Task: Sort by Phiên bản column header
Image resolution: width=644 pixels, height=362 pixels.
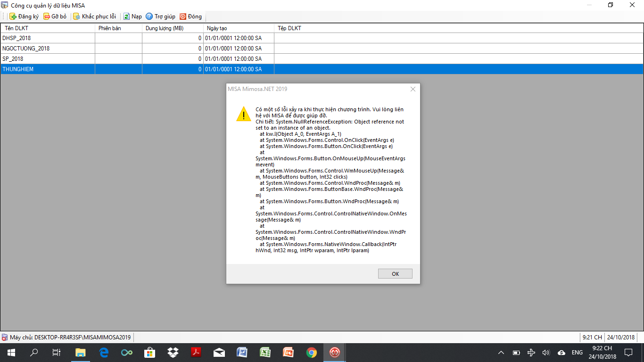Action: click(x=118, y=28)
